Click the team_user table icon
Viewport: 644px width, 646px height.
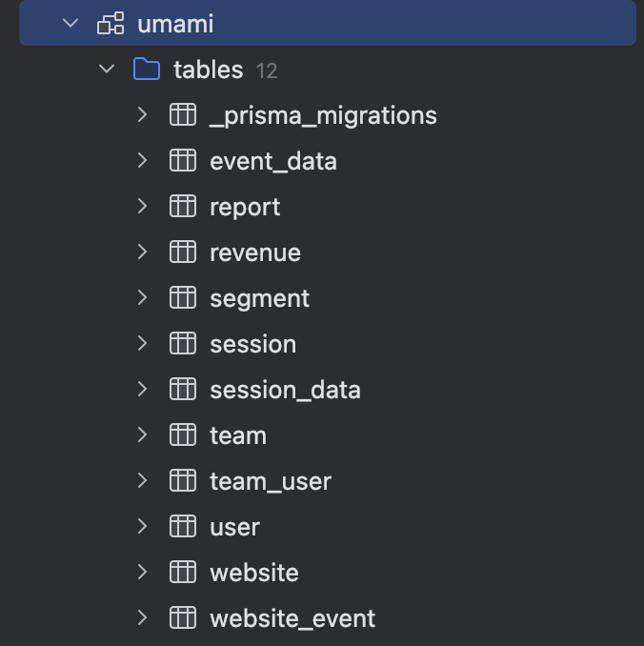coord(182,481)
